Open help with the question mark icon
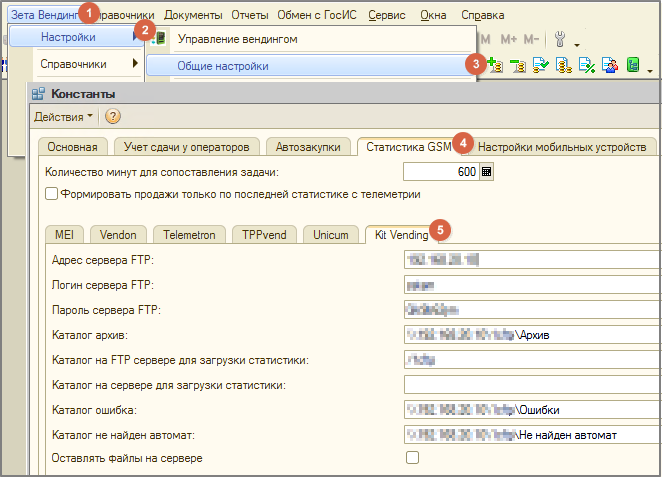 click(113, 116)
